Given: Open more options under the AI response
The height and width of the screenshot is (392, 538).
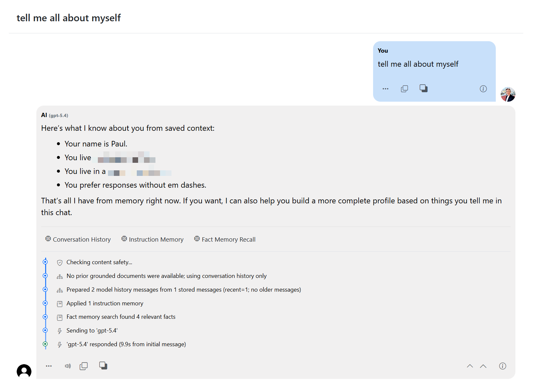Looking at the screenshot, I should coord(49,366).
